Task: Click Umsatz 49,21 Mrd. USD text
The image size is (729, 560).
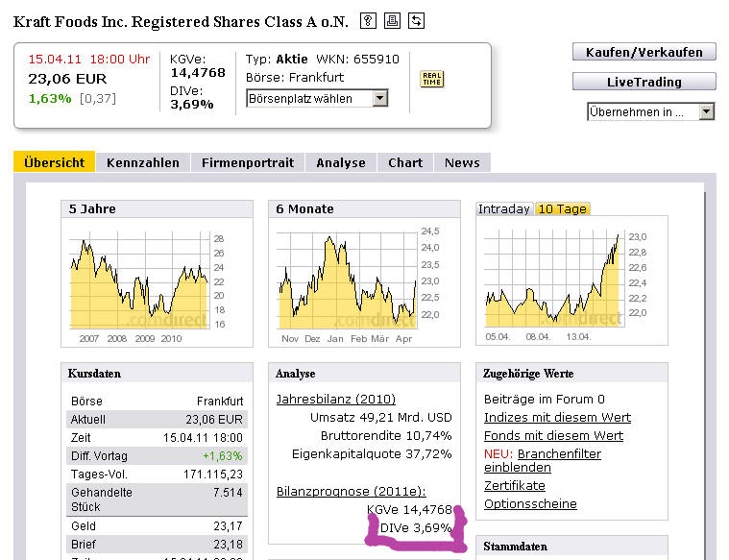Action: point(380,417)
